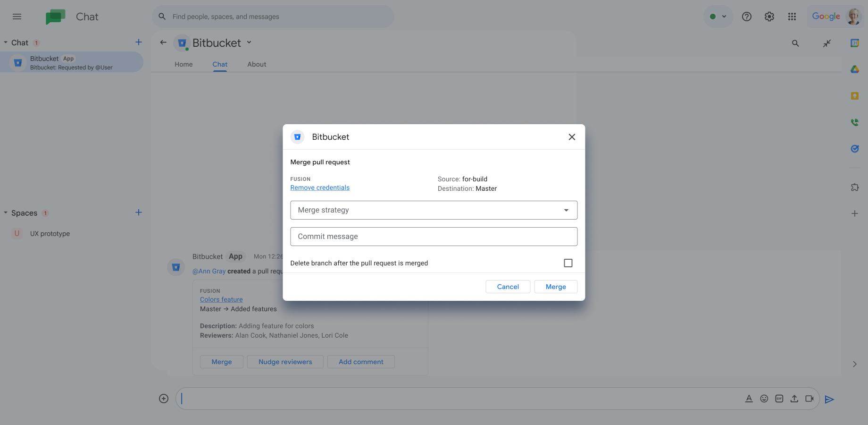Viewport: 868px width, 425px height.
Task: Upload a file to the chat
Action: [794, 399]
